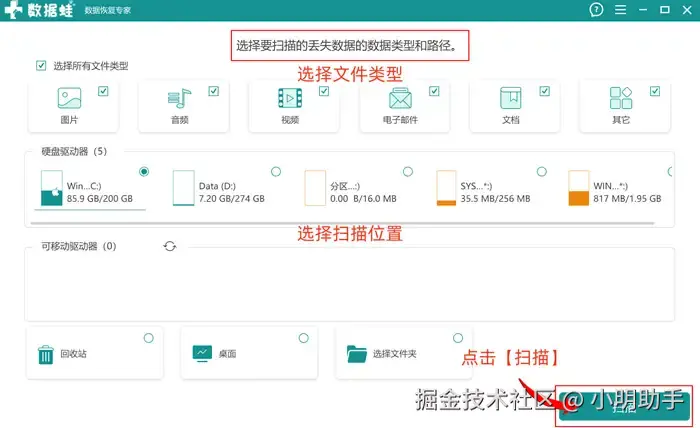700x428 pixels.
Task: Select the 桌面 radio button
Action: [304, 338]
